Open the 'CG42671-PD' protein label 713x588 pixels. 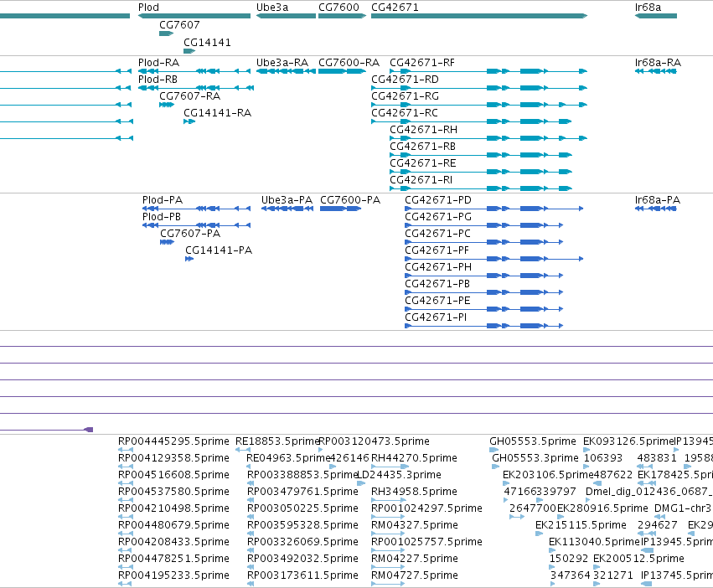(x=438, y=200)
